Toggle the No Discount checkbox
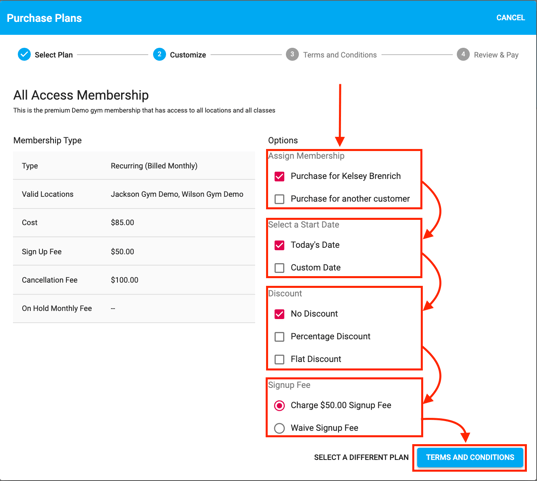This screenshot has height=481, width=537. (x=279, y=314)
